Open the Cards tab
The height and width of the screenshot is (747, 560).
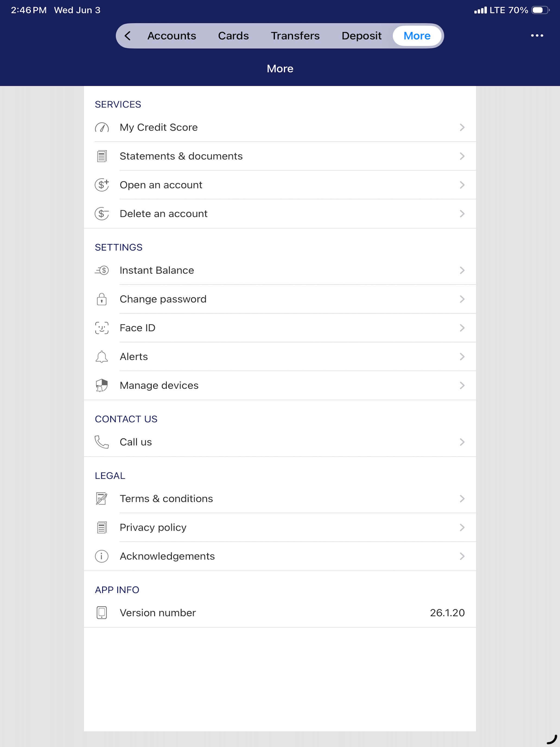[233, 36]
